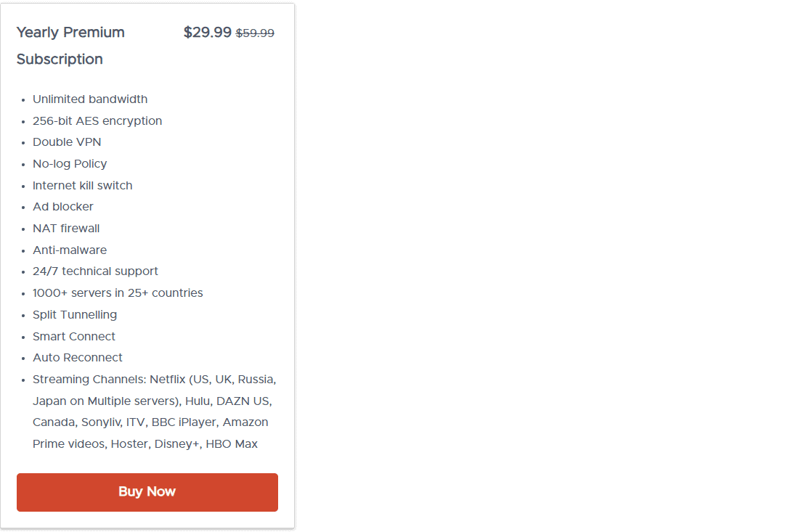Select the Internet kill switch item

82,185
